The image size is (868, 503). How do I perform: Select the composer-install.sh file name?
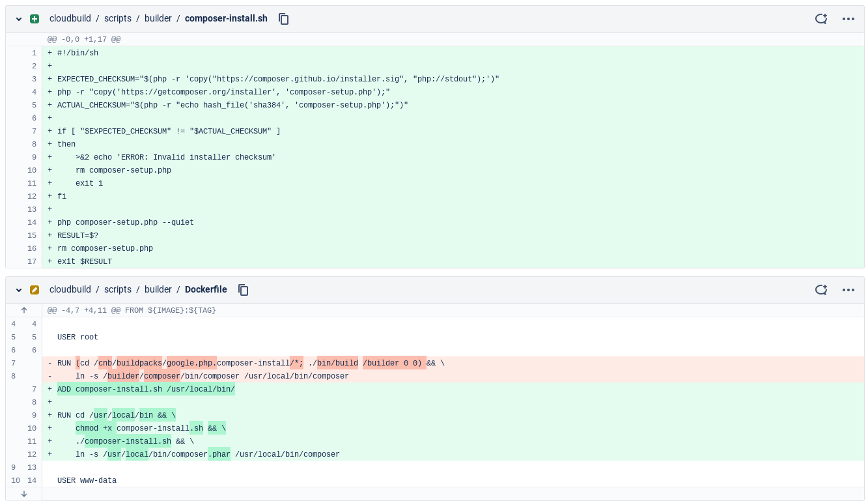coord(226,19)
